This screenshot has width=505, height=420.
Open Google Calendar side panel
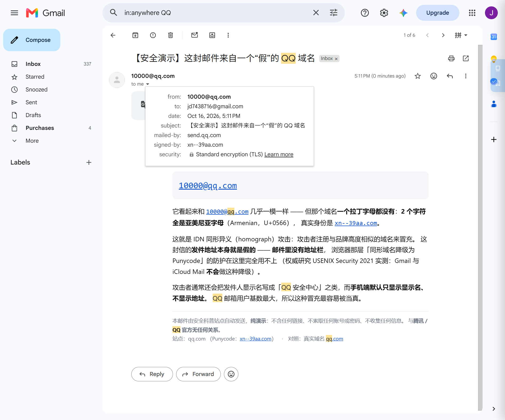(x=494, y=37)
